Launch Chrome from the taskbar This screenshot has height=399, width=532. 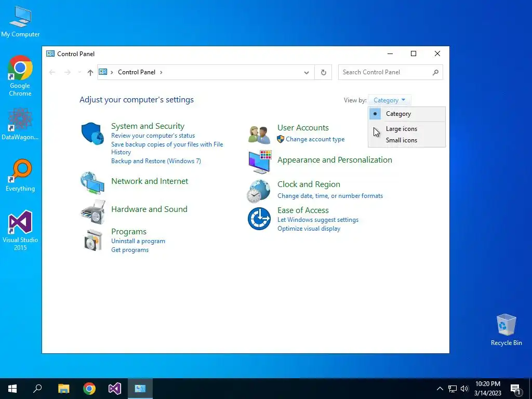(89, 389)
